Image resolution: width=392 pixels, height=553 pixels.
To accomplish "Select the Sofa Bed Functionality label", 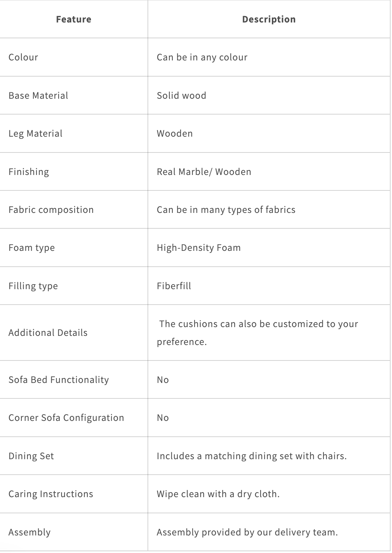I will (59, 380).
